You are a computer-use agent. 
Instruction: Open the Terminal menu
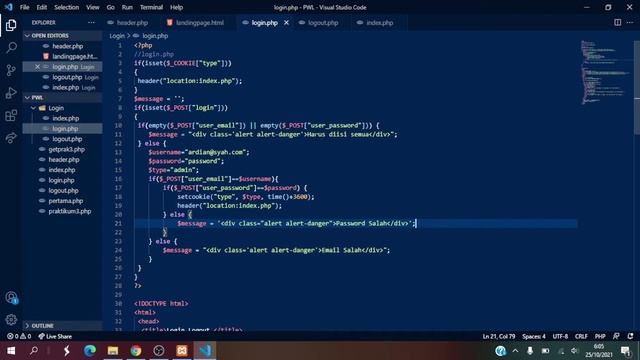tap(151, 7)
